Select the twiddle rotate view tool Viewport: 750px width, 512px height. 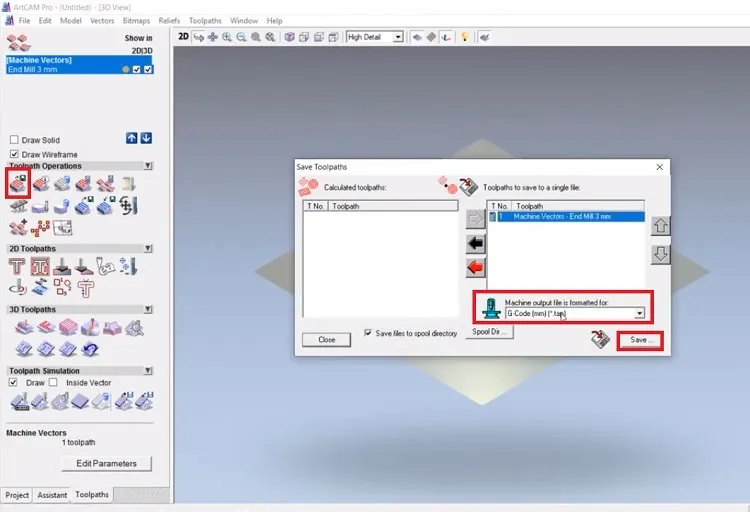pyautogui.click(x=198, y=37)
